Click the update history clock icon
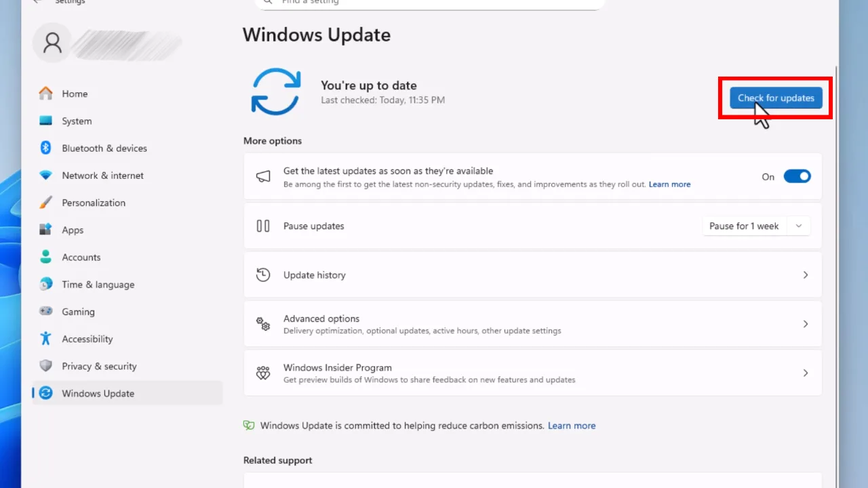 263,274
